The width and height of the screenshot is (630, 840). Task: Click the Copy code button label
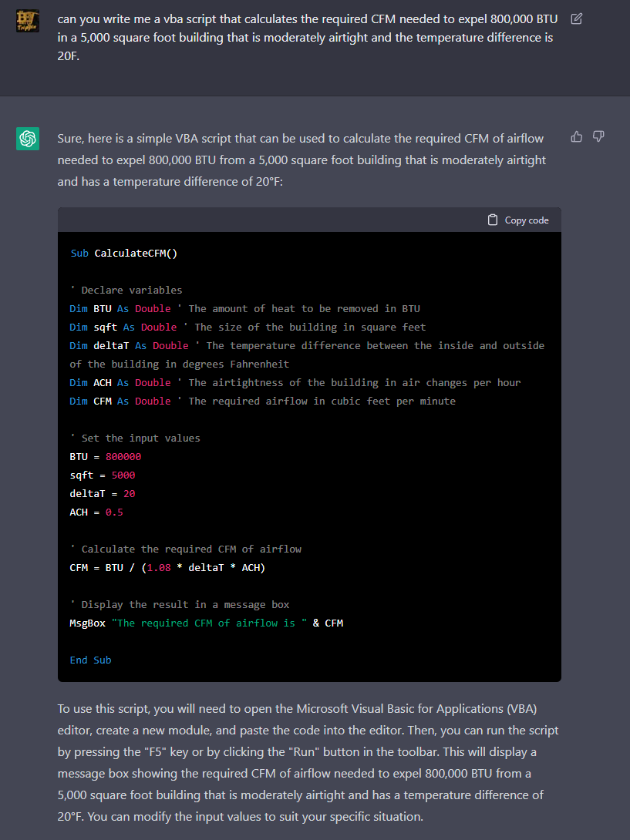pyautogui.click(x=527, y=220)
